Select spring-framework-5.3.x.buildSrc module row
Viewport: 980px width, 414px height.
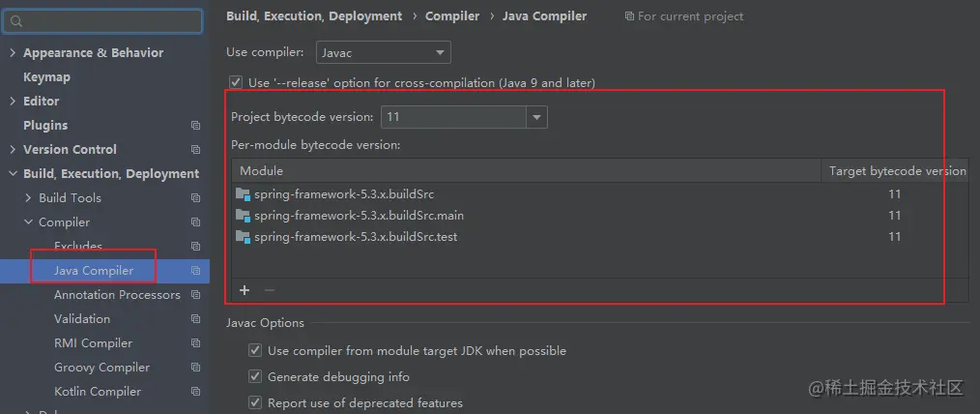point(600,194)
